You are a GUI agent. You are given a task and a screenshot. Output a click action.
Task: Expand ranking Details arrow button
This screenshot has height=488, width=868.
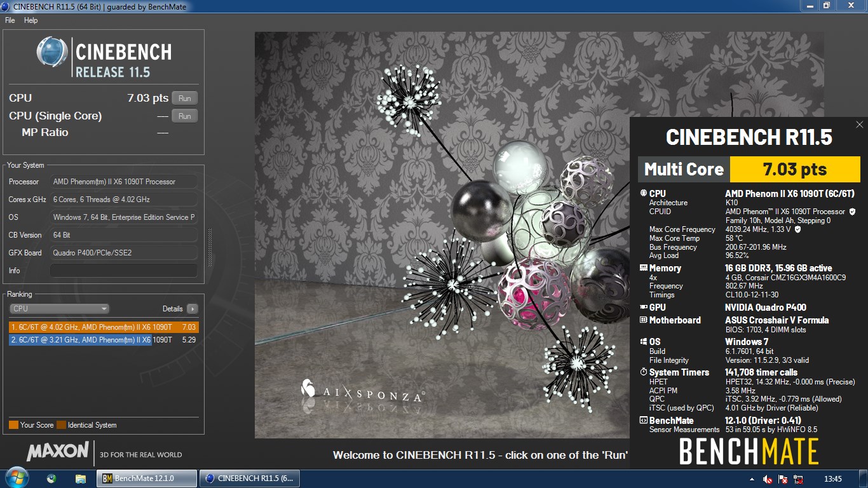coord(193,309)
